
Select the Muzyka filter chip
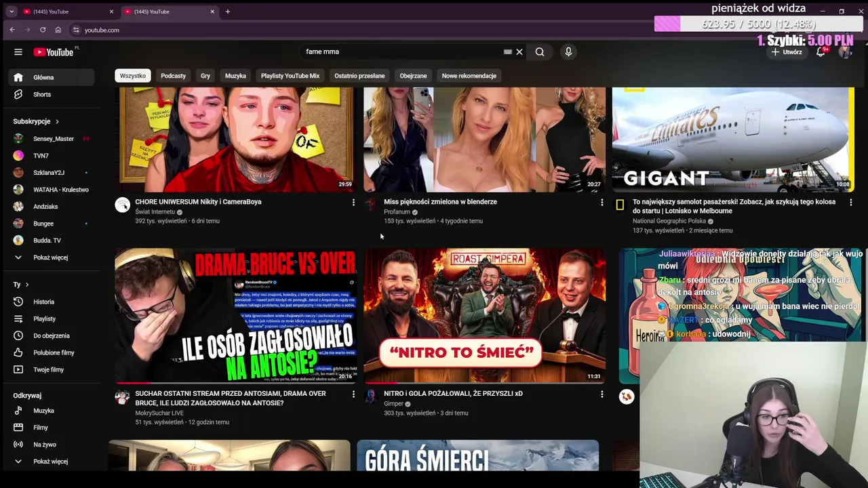pos(235,76)
